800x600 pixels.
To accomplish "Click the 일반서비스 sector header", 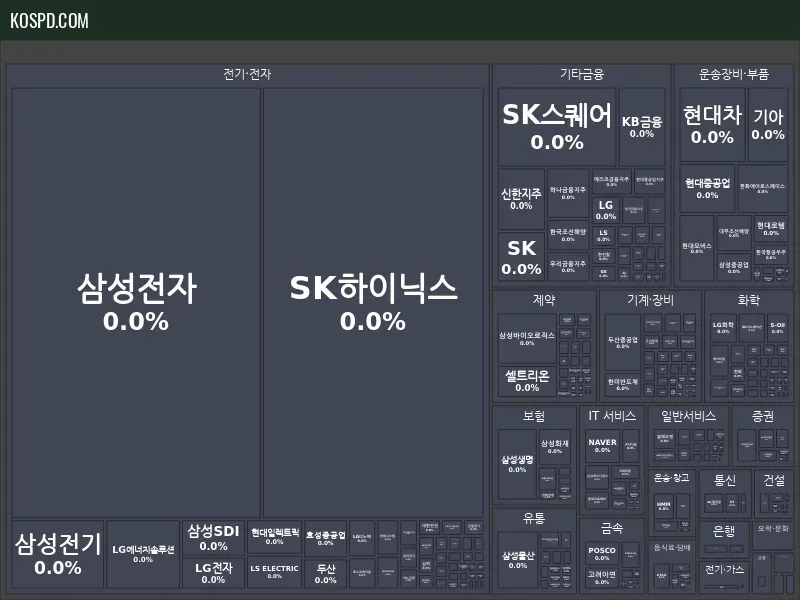I will (x=688, y=416).
